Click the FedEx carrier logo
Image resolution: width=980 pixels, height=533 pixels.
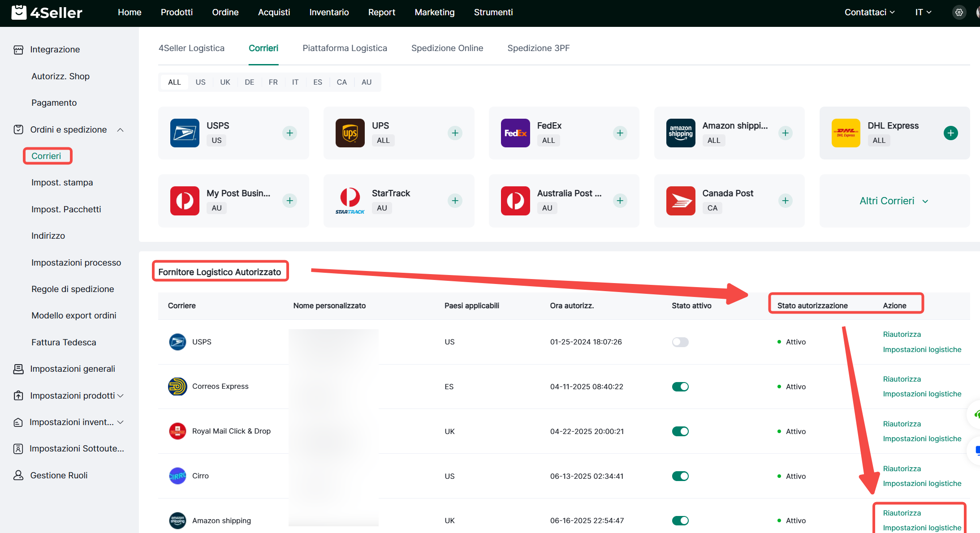515,133
